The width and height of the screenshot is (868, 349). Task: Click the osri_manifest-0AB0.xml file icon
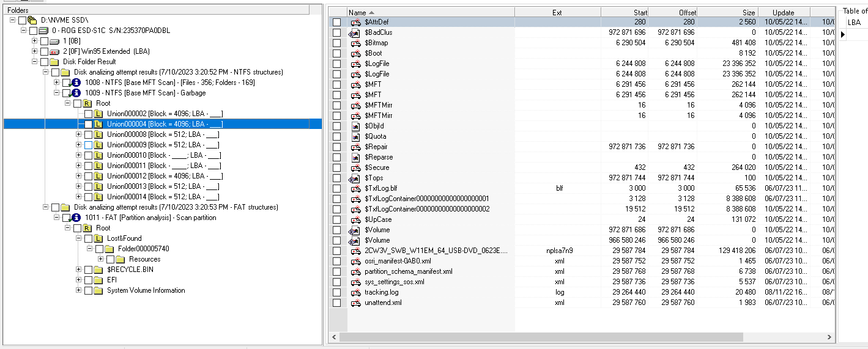point(355,261)
